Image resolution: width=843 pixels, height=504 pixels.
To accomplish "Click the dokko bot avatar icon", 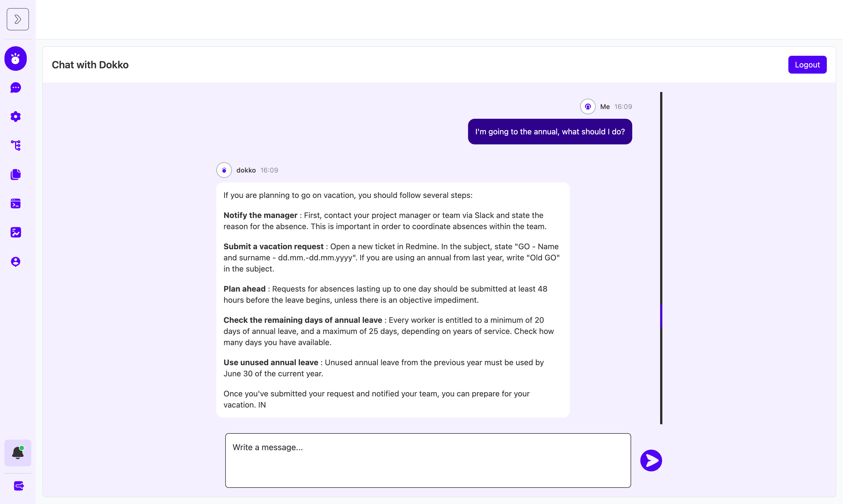I will click(x=224, y=170).
